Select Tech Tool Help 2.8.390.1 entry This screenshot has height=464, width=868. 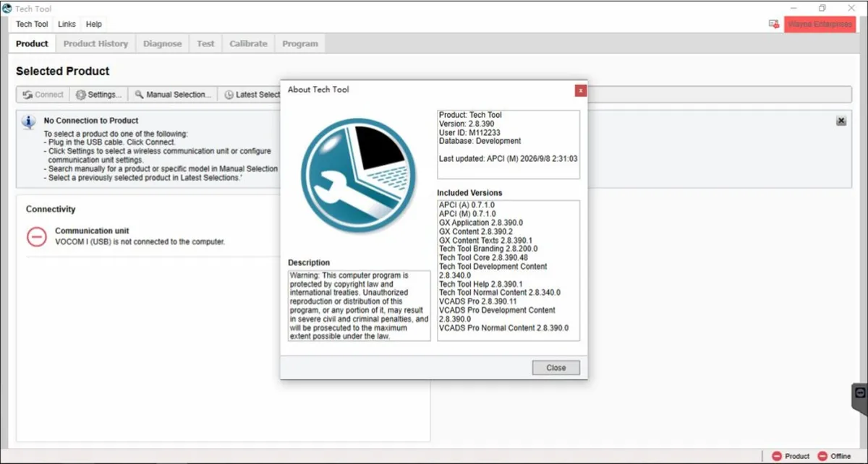tap(480, 284)
